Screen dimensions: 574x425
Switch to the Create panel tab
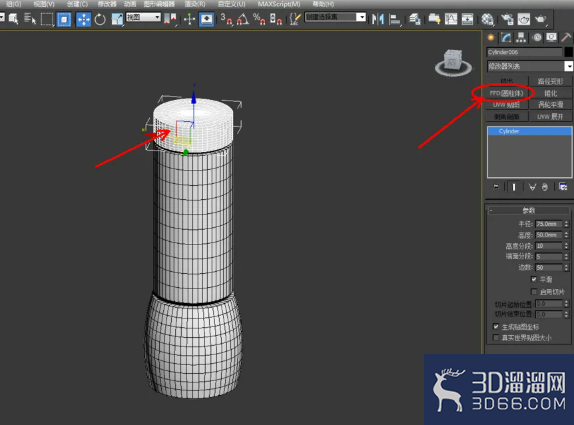[x=491, y=37]
